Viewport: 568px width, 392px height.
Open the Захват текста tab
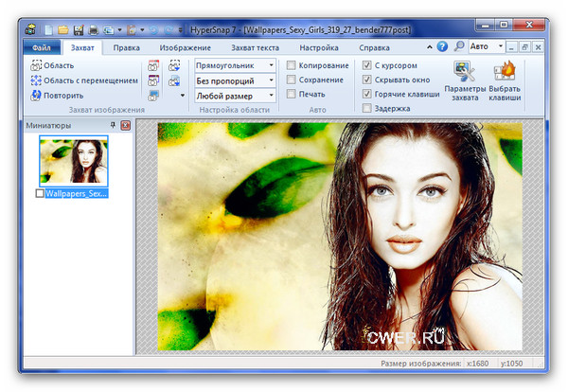[x=253, y=46]
